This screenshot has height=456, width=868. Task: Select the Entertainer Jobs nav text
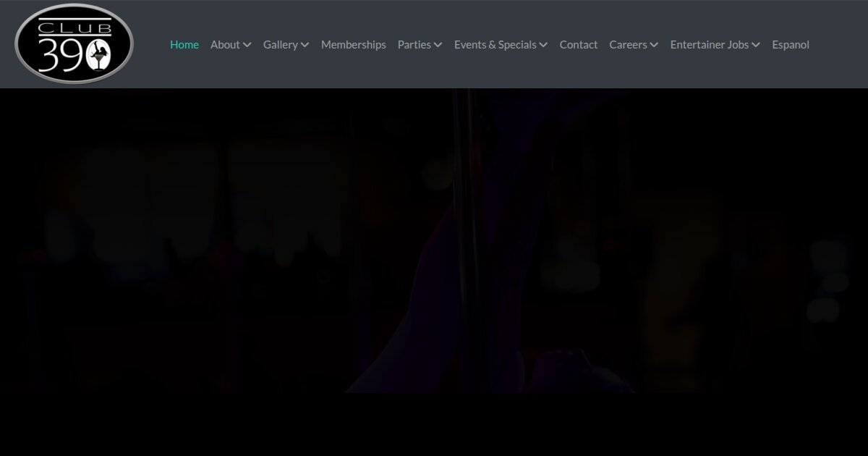pyautogui.click(x=709, y=44)
